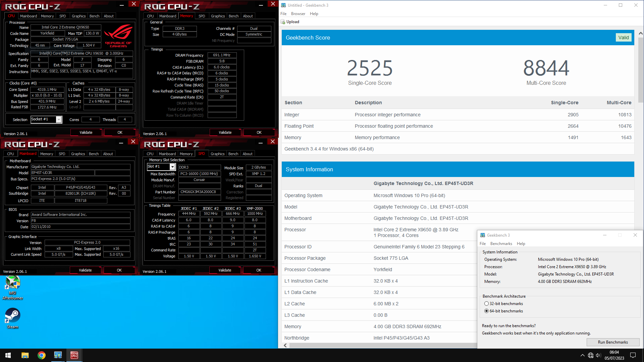The height and width of the screenshot is (362, 644).
Task: Open Benchmarks menu in Geekbench dialog
Action: coord(501,244)
